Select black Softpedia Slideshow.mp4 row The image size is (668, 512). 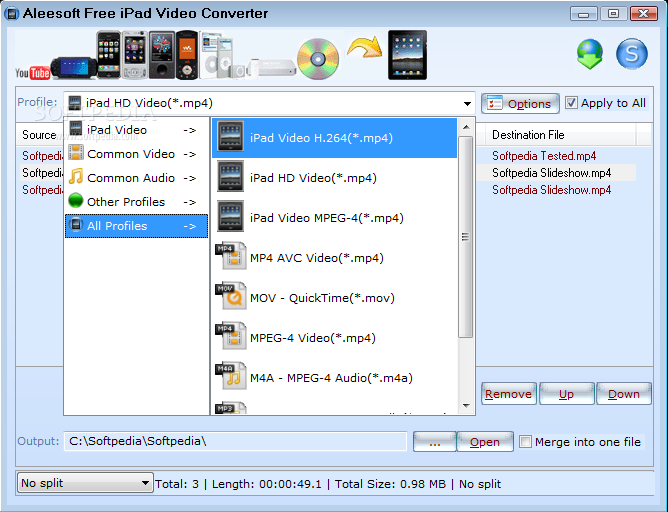551,173
